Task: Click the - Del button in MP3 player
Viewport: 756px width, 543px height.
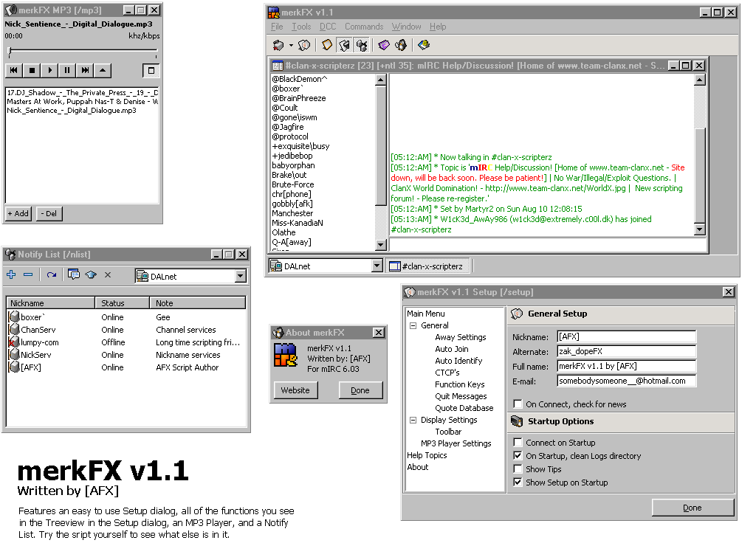Action: (48, 213)
